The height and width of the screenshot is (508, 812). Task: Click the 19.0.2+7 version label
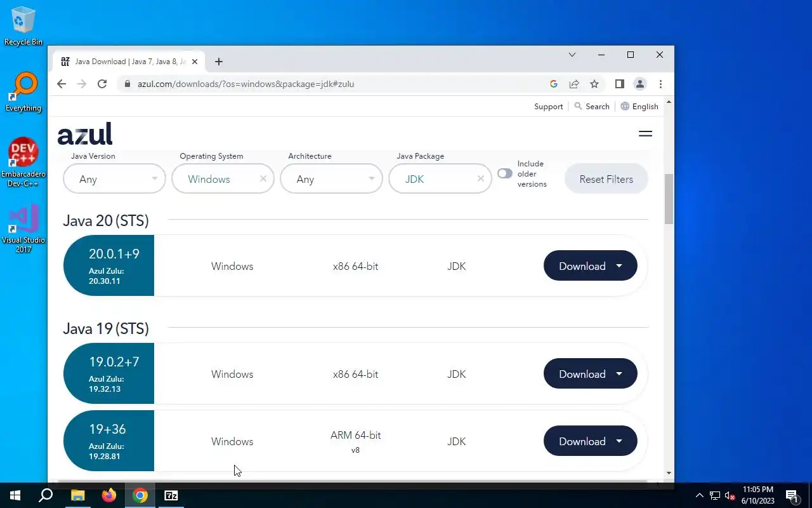tap(114, 362)
